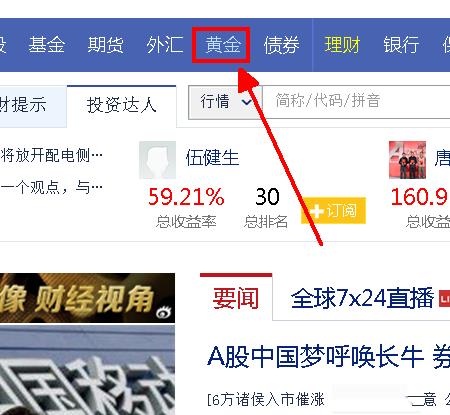Screen dimensions: 450x415
Task: Focus the 简称/代码/拼音 search field
Action: (356, 101)
